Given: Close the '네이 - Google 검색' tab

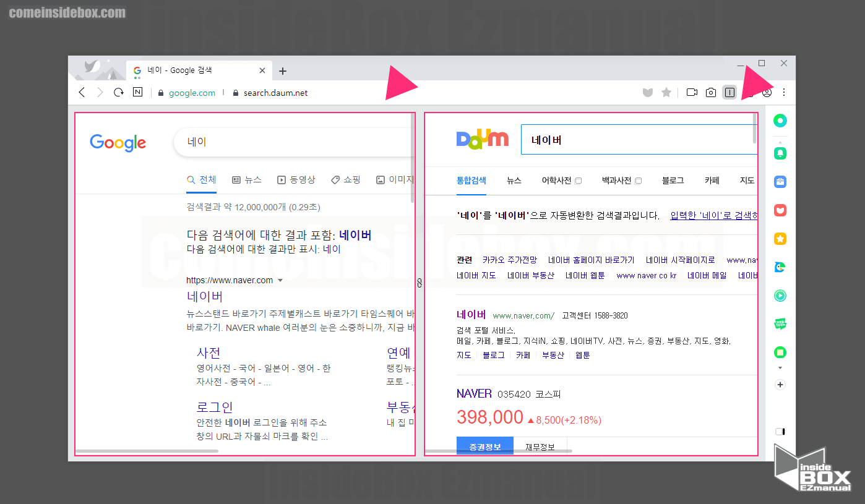Looking at the screenshot, I should pos(262,70).
